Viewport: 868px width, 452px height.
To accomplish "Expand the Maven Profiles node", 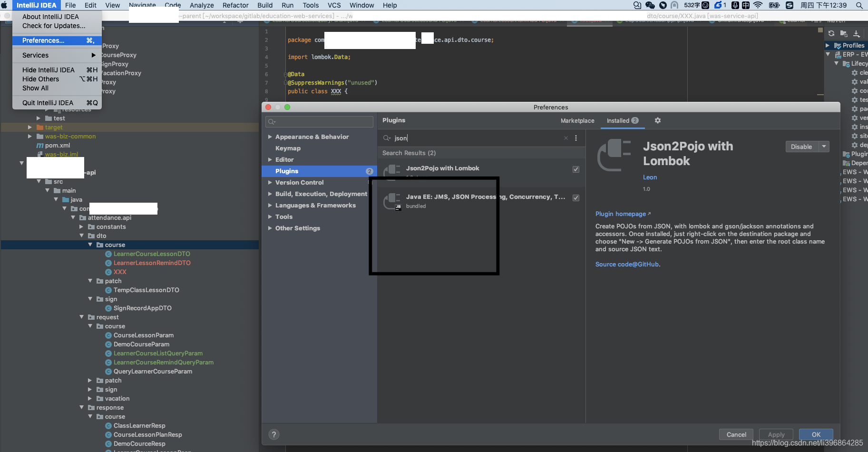I will pyautogui.click(x=828, y=46).
